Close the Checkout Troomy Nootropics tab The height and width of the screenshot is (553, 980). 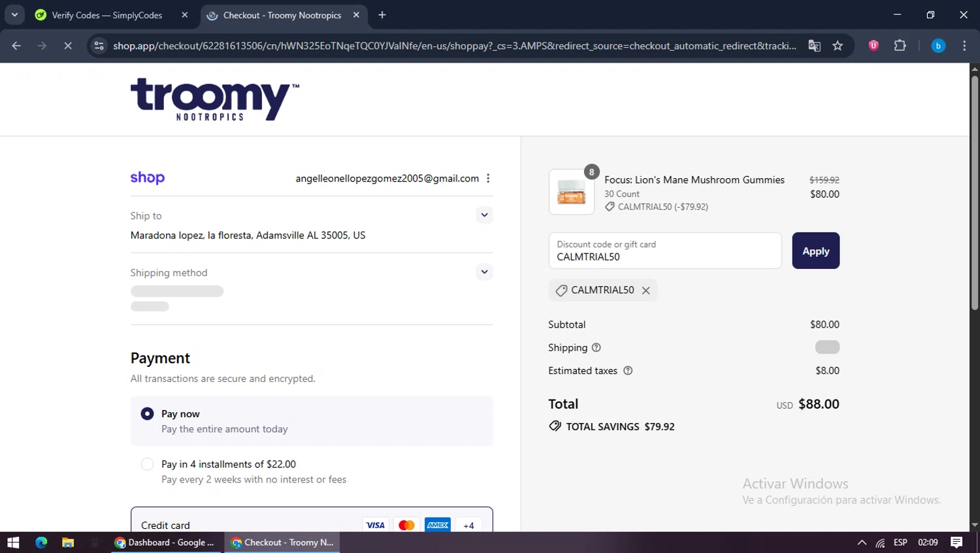tap(356, 15)
